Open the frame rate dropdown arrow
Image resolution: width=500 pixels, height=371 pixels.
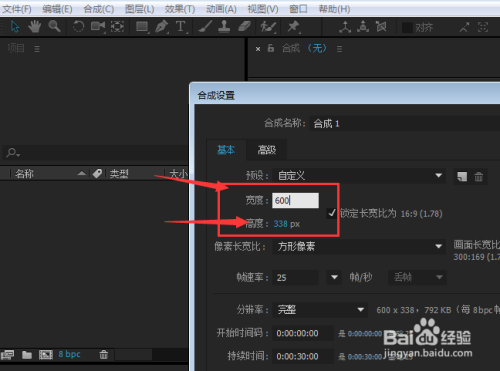click(334, 277)
